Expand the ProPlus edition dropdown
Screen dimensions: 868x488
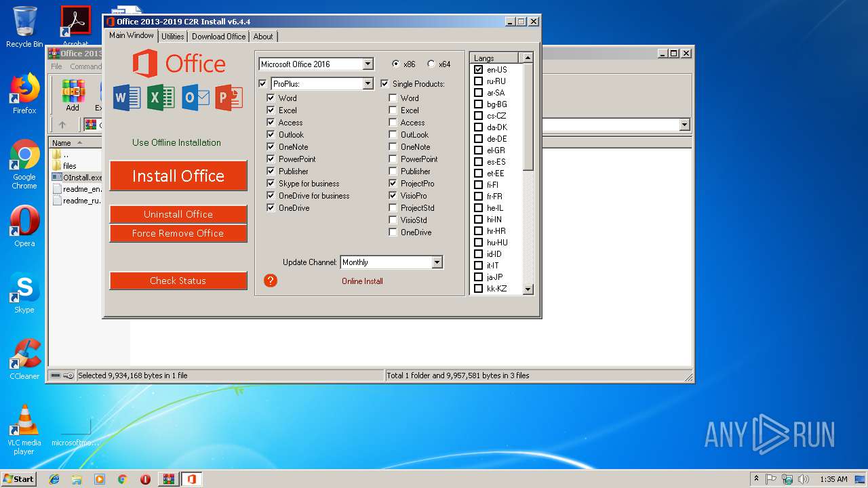click(x=368, y=84)
